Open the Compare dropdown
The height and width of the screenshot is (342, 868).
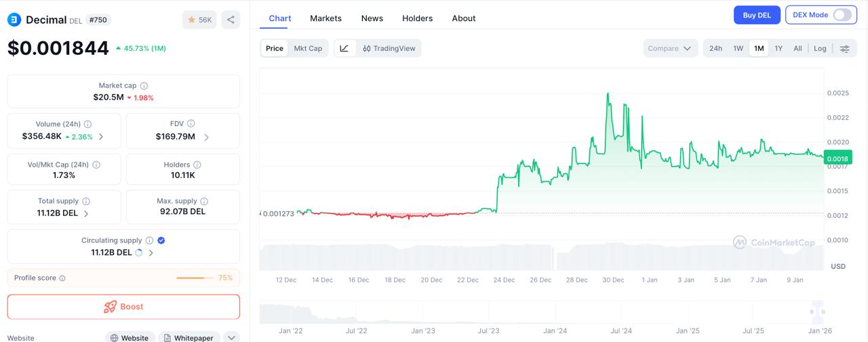click(x=669, y=48)
